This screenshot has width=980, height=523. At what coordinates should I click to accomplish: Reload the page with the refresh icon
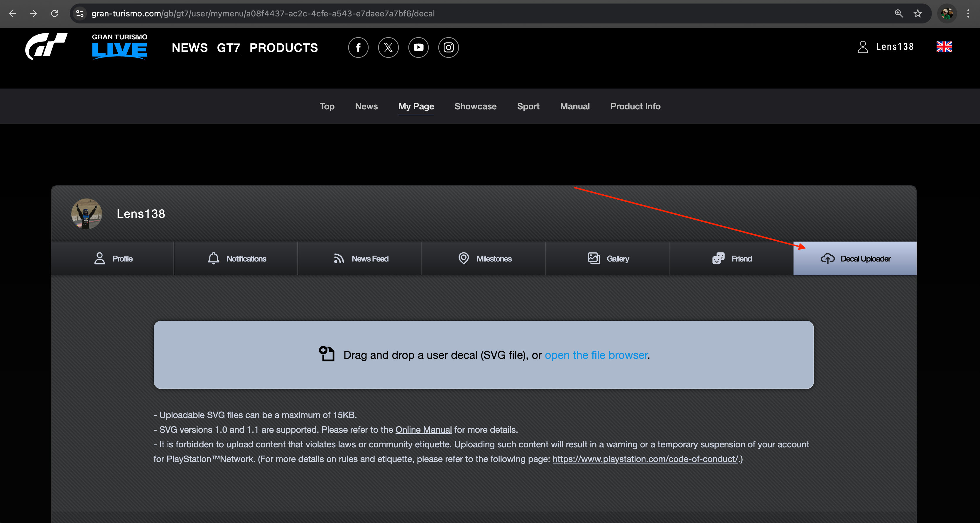pos(55,14)
